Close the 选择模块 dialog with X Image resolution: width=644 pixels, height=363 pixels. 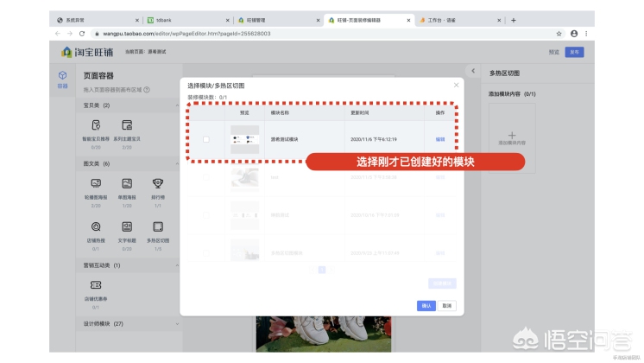click(456, 85)
